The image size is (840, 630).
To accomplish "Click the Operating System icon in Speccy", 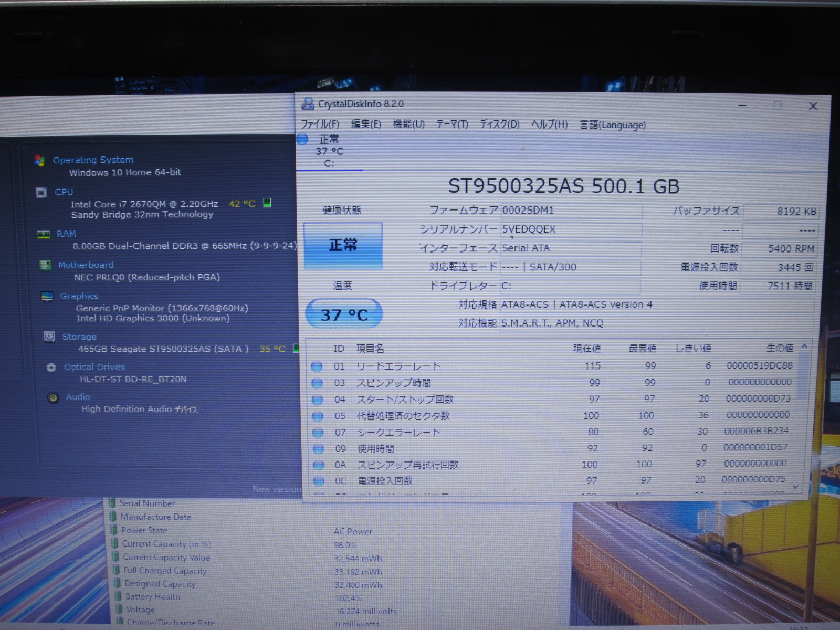I will (39, 161).
